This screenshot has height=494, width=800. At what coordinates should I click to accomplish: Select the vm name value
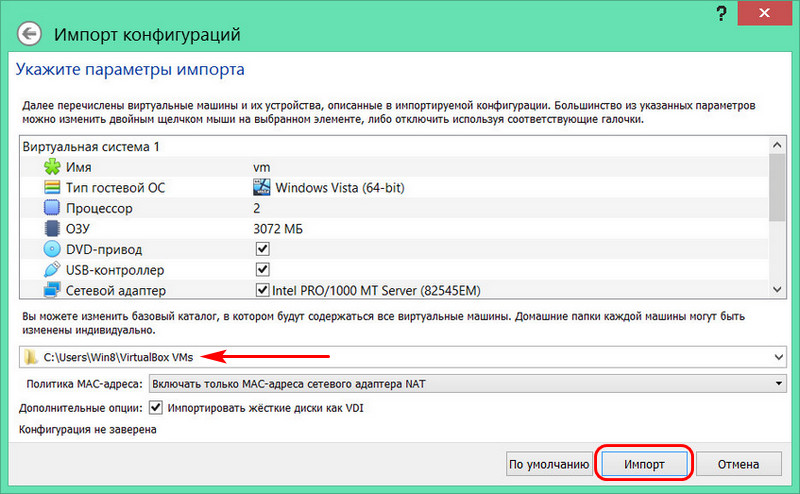pos(262,167)
